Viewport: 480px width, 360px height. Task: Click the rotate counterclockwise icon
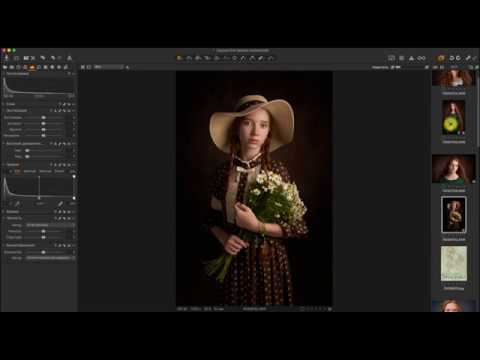(452, 58)
